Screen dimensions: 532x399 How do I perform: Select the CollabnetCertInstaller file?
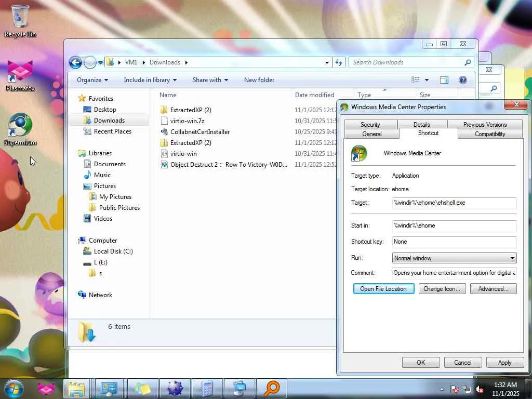pyautogui.click(x=200, y=131)
